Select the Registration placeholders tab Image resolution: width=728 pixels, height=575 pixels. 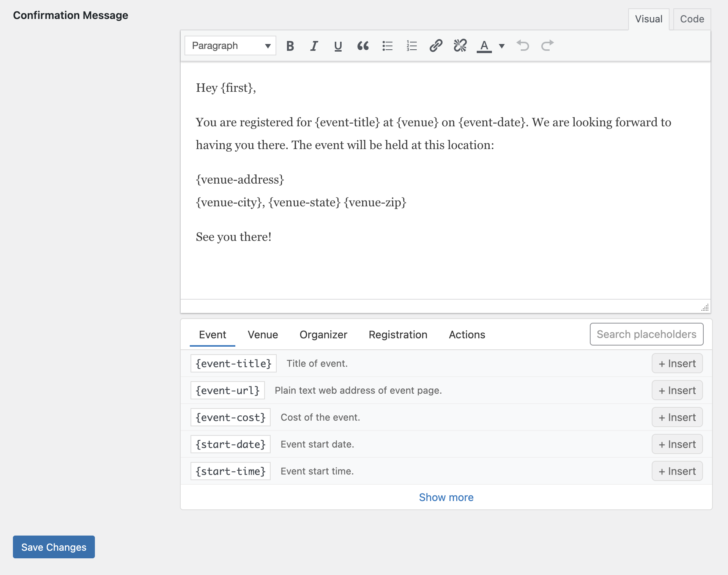coord(398,335)
